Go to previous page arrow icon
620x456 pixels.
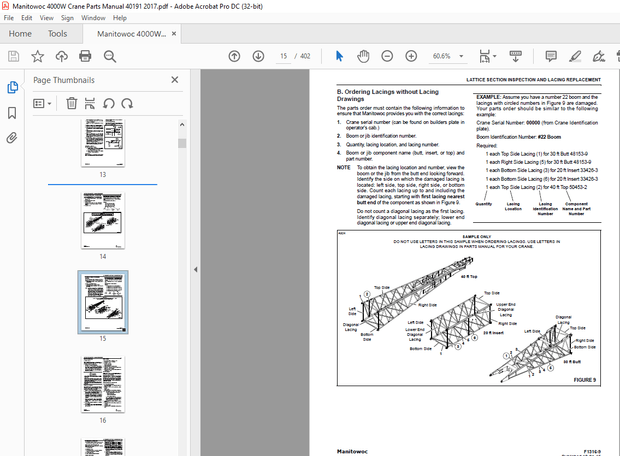pyautogui.click(x=234, y=56)
